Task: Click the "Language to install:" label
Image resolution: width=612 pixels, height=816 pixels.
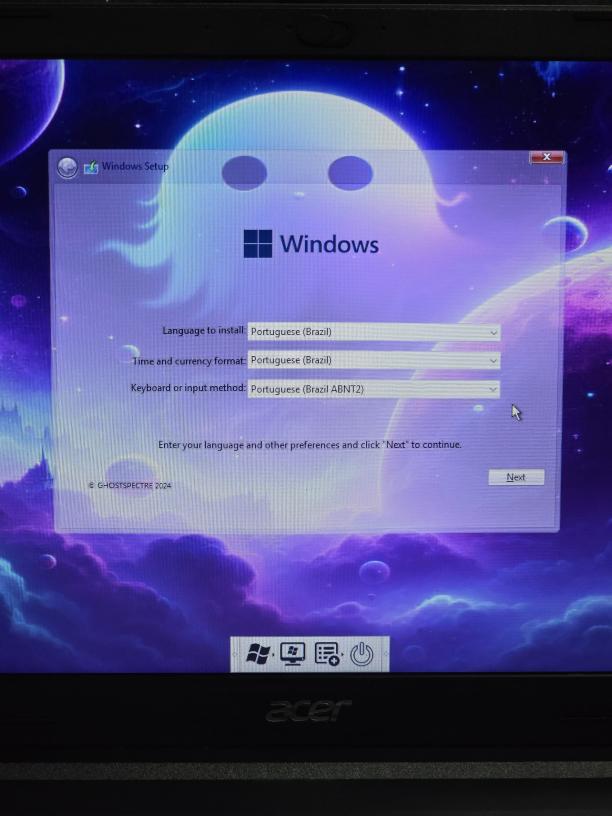Action: pyautogui.click(x=204, y=330)
